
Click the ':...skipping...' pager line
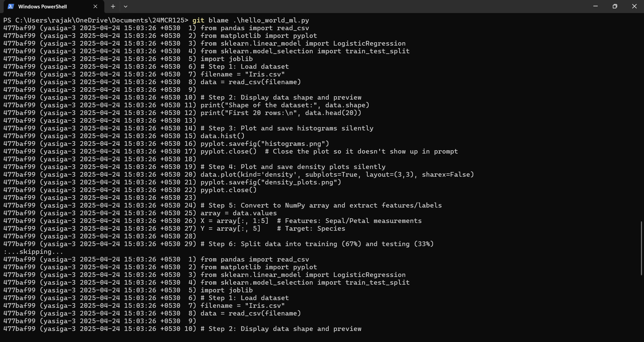tap(33, 252)
